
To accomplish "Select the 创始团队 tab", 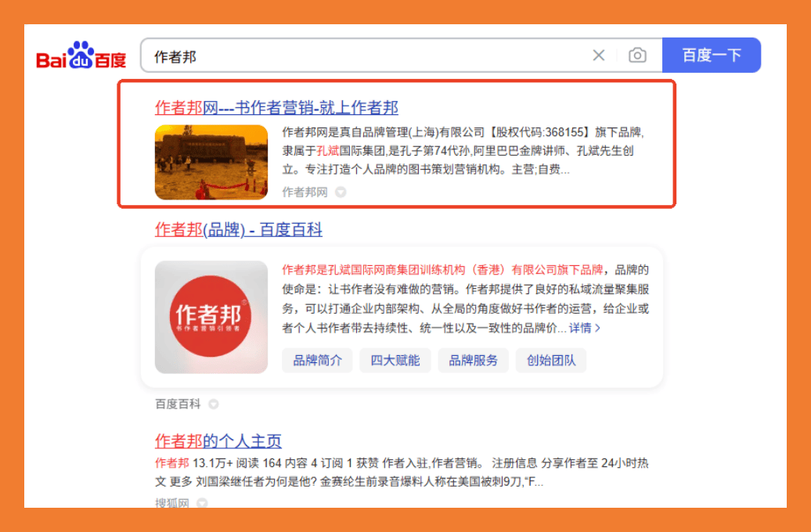I will coord(551,361).
